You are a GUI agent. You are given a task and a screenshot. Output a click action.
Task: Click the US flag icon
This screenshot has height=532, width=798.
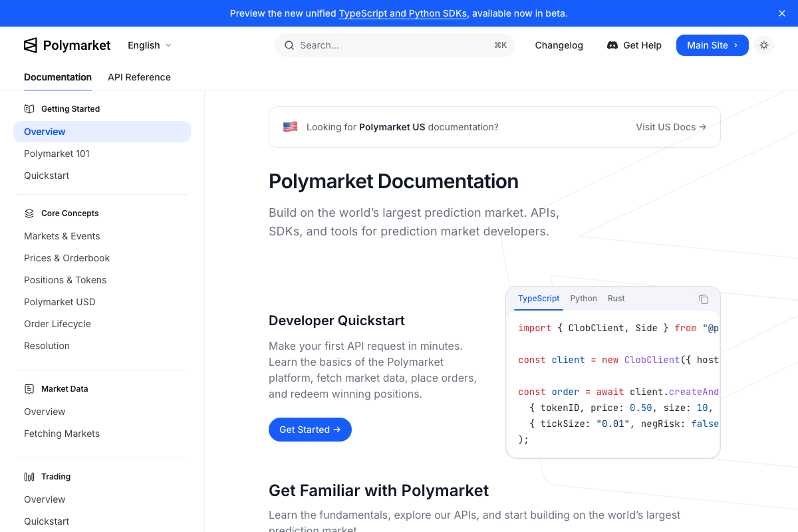tap(291, 127)
